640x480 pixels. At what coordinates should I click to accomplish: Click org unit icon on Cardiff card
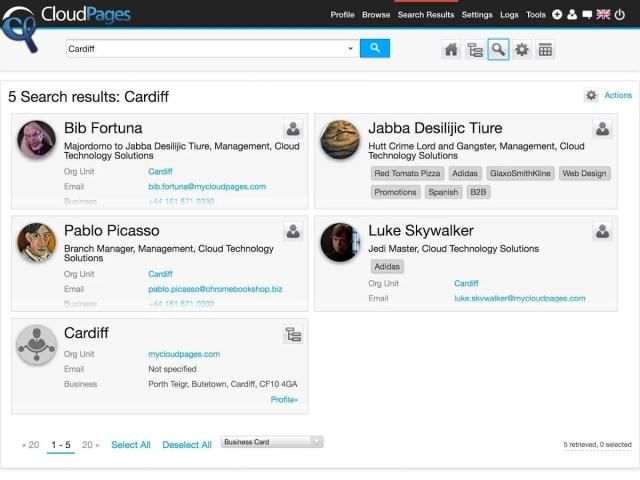[x=293, y=334]
